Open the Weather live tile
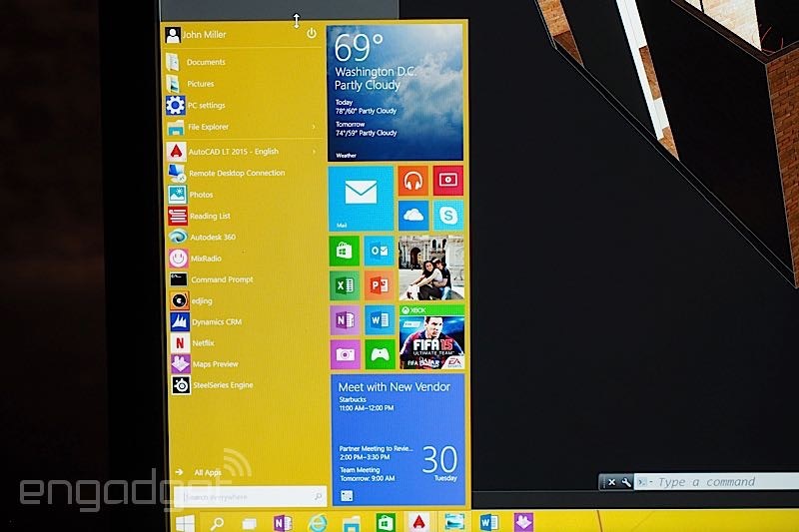This screenshot has height=532, width=799. pyautogui.click(x=396, y=93)
